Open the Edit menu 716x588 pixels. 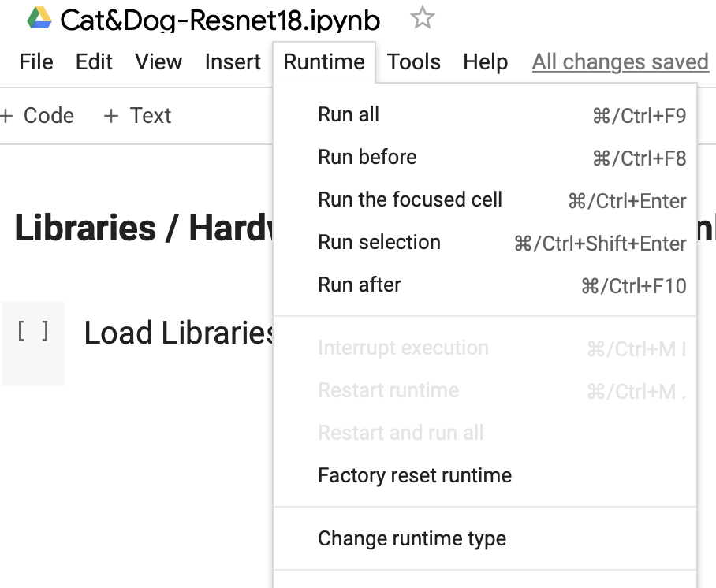coord(94,62)
